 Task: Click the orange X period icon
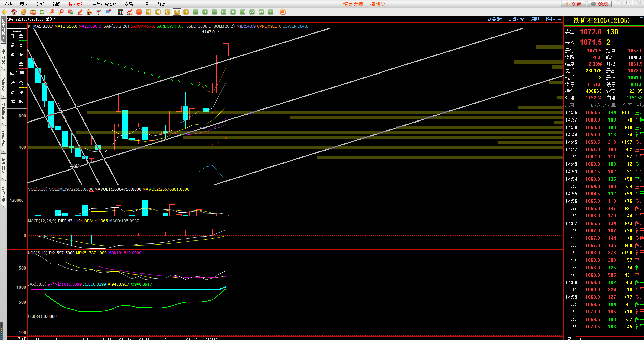(186, 12)
